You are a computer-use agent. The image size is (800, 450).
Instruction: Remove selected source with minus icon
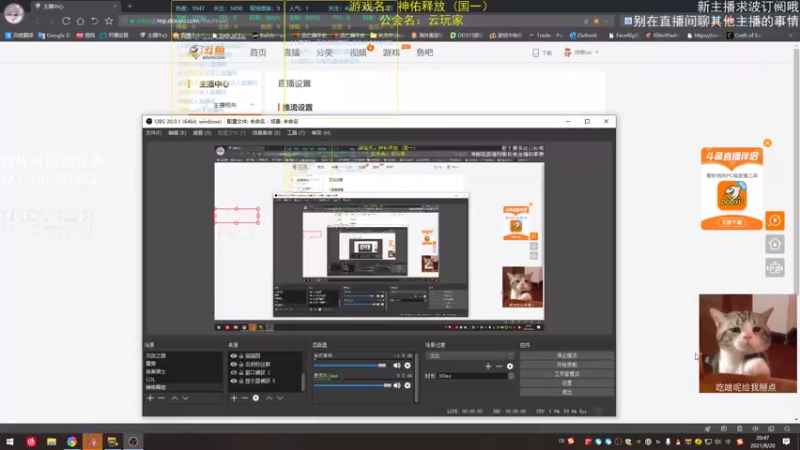pos(245,398)
